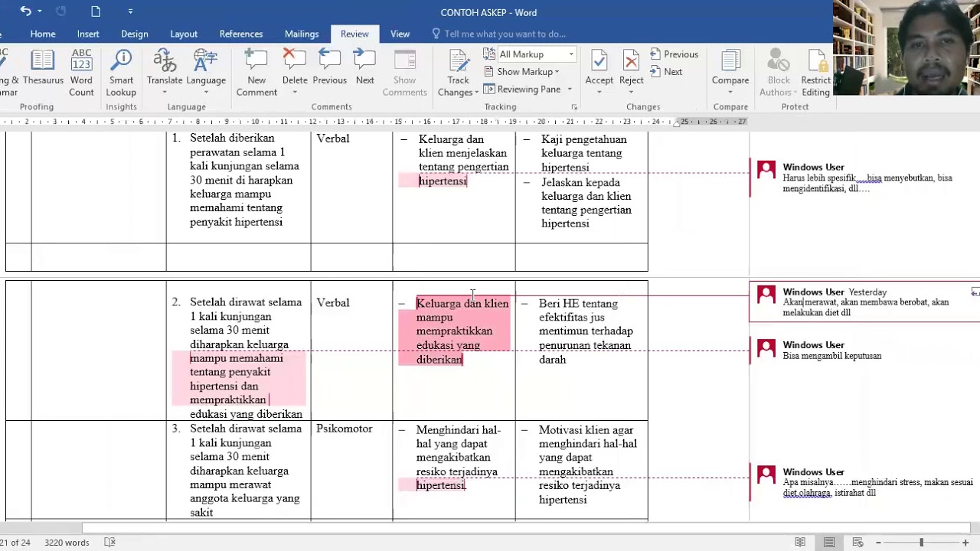The image size is (980, 551).
Task: Insert a New Comment
Action: coord(256,73)
